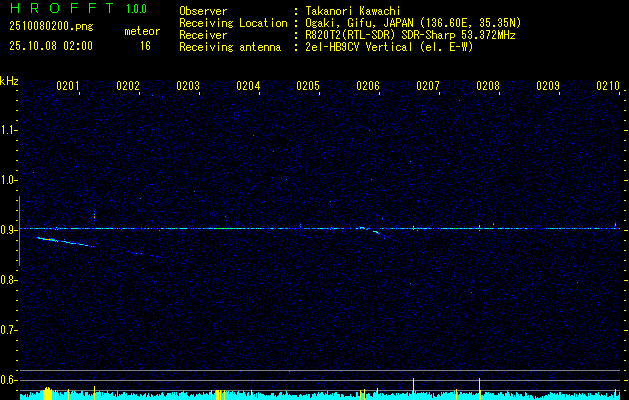This screenshot has height=400, width=629.
Task: Click the 1.1 kHz axis label
Action: click(8, 130)
